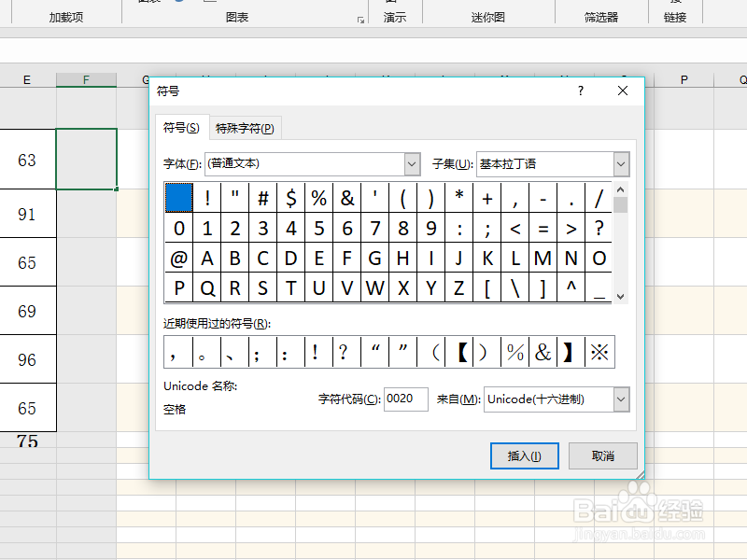This screenshot has width=747, height=560.
Task: Click the 插入(I) button to insert symbol
Action: [524, 455]
